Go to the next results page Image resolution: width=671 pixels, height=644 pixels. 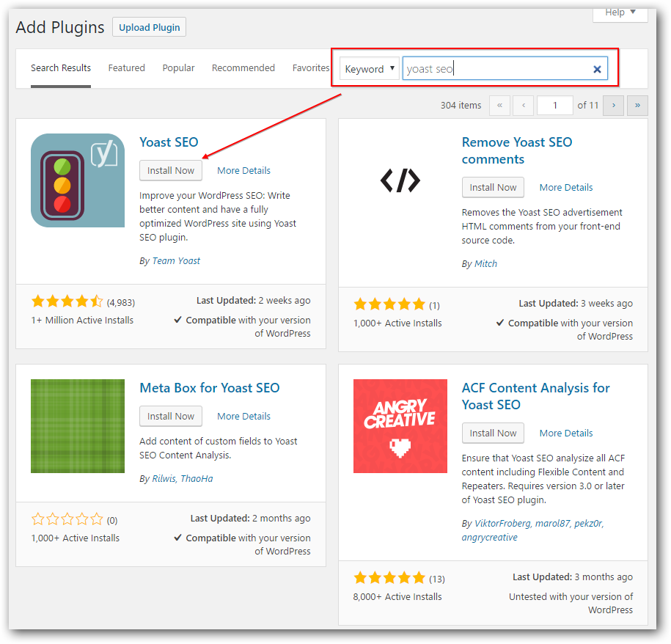pyautogui.click(x=613, y=106)
